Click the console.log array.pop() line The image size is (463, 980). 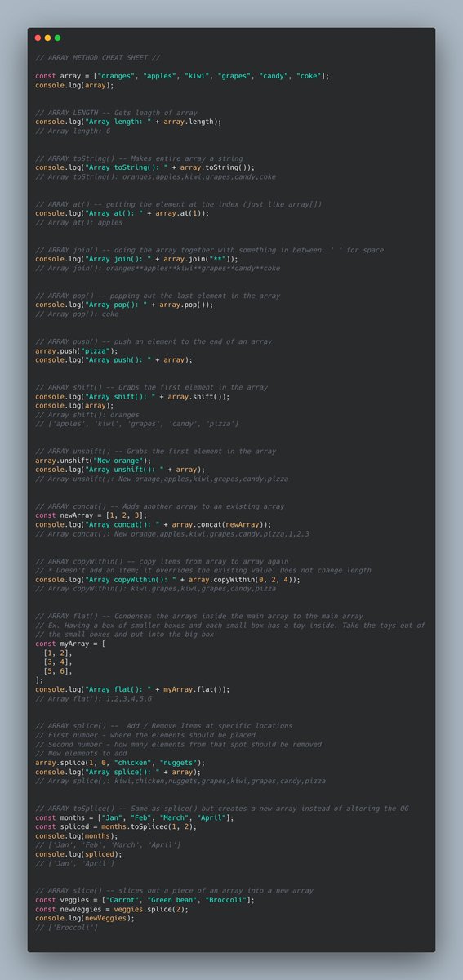point(124,305)
